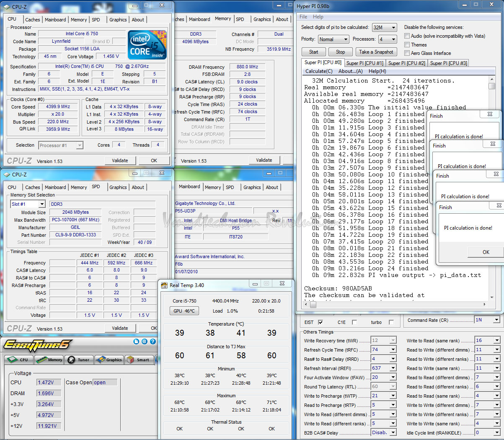Switch to EasyTune6 Memory tab

(49, 360)
